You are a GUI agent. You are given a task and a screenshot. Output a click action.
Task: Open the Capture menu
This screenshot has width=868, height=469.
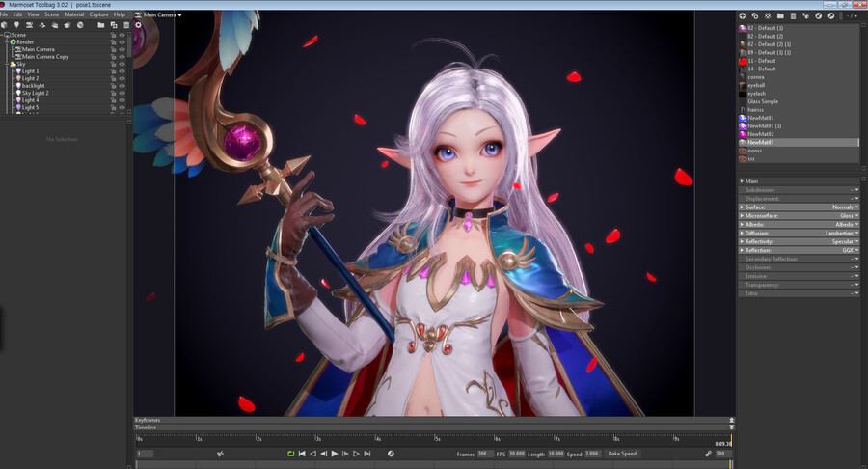click(98, 14)
